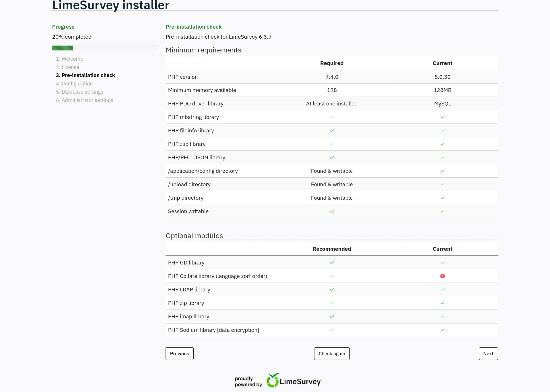The width and height of the screenshot is (550, 392).
Task: Click the LimeSurvey installer page title
Action: 111,5
